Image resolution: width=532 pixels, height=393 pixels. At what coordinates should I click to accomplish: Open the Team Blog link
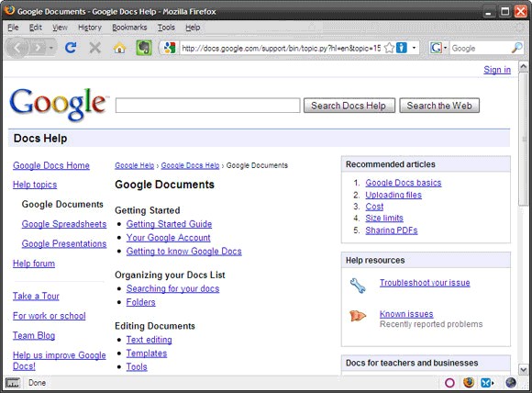pos(34,335)
